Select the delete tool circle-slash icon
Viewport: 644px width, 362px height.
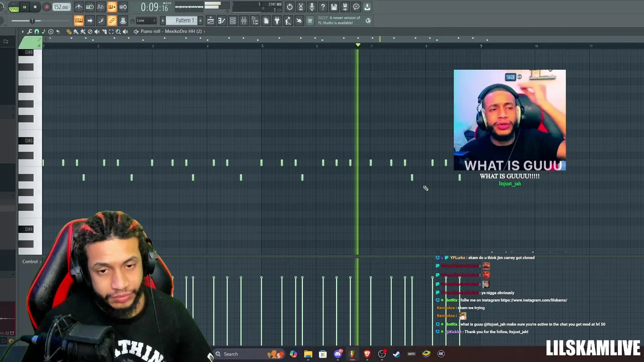[x=90, y=32]
